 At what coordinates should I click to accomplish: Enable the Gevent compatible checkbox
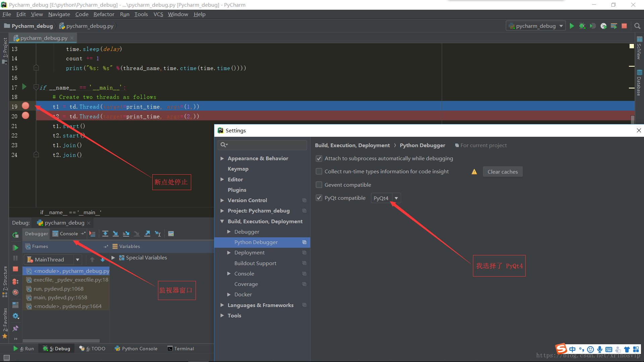pyautogui.click(x=319, y=185)
